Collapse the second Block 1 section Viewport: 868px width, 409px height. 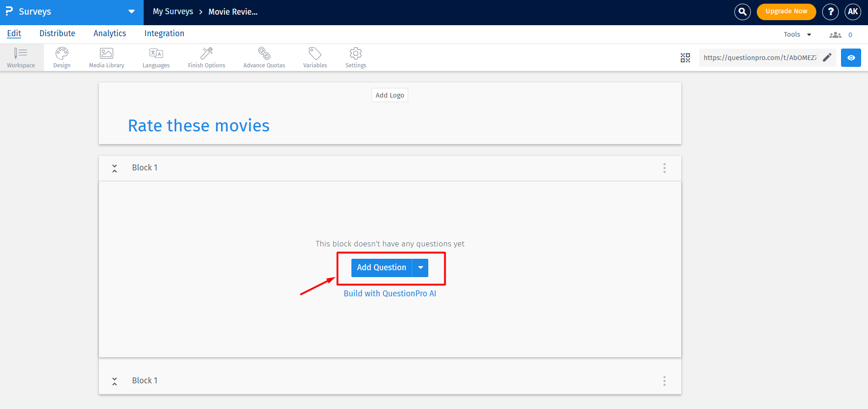pyautogui.click(x=114, y=381)
